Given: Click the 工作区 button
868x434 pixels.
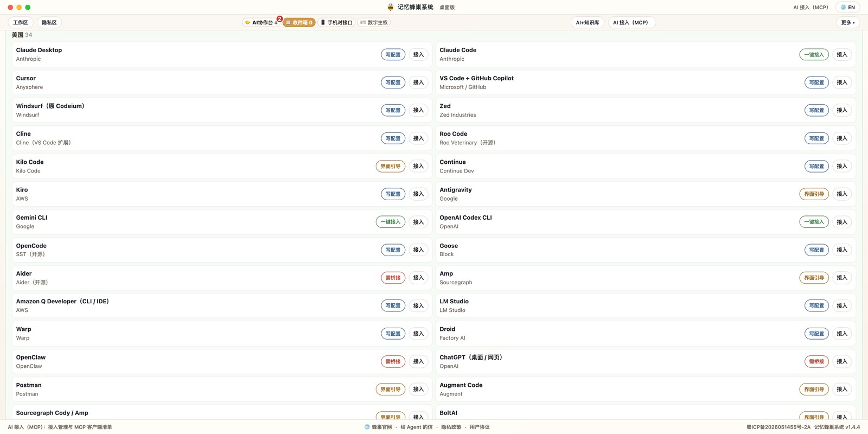Looking at the screenshot, I should point(21,23).
